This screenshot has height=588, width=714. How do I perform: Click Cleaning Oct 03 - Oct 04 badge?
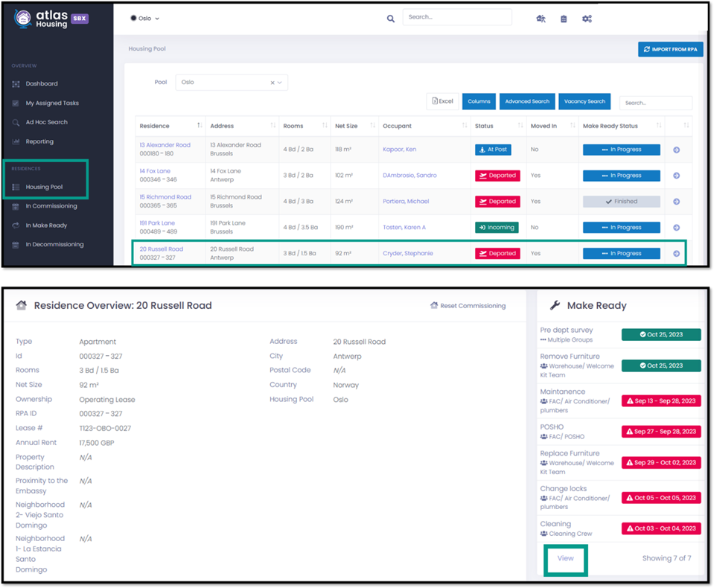coord(661,528)
